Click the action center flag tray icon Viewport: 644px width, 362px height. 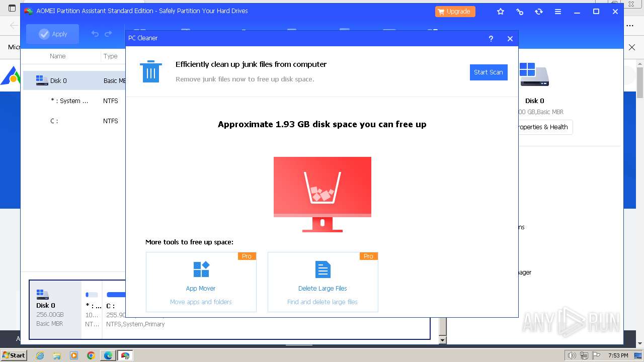pos(596,355)
